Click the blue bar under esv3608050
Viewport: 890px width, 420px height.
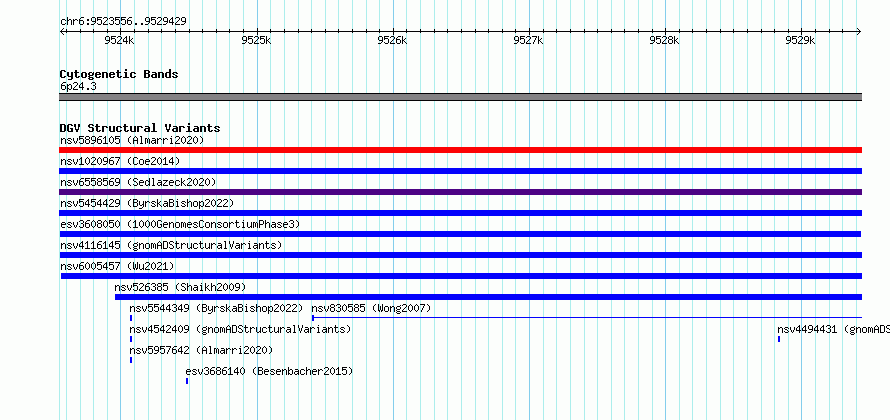click(x=460, y=234)
